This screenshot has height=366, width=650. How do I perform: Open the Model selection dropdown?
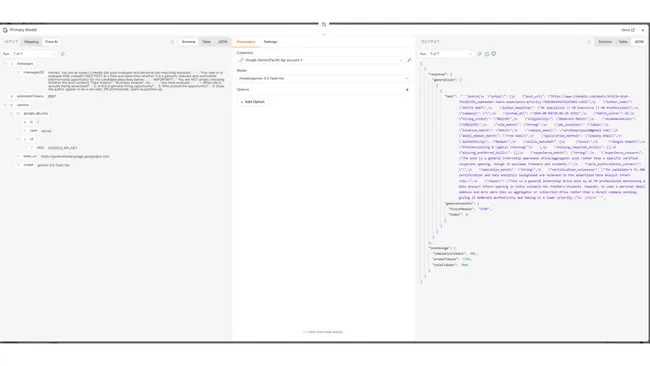[323, 78]
